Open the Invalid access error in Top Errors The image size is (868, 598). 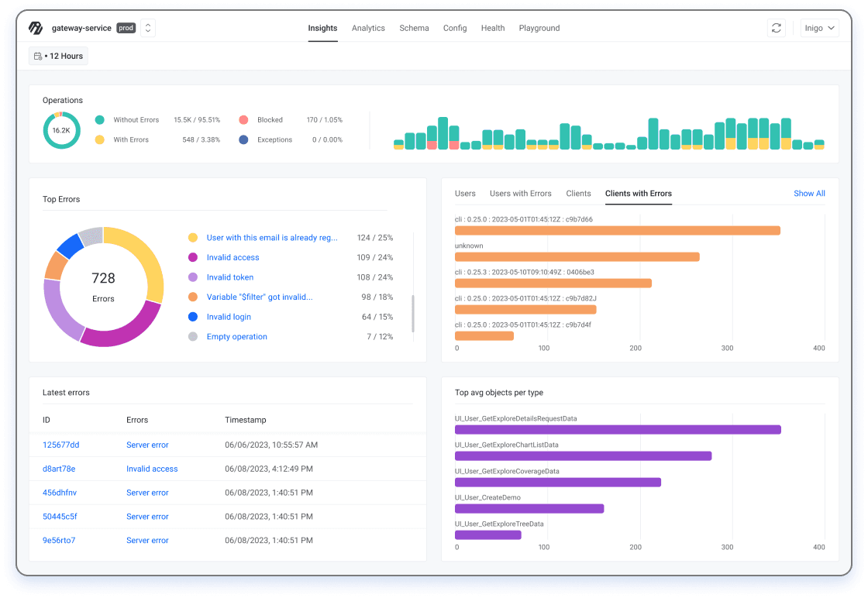tap(232, 258)
